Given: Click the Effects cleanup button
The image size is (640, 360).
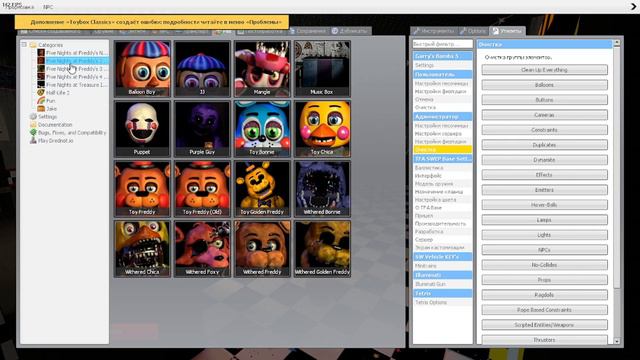Looking at the screenshot, I should pos(544,175).
